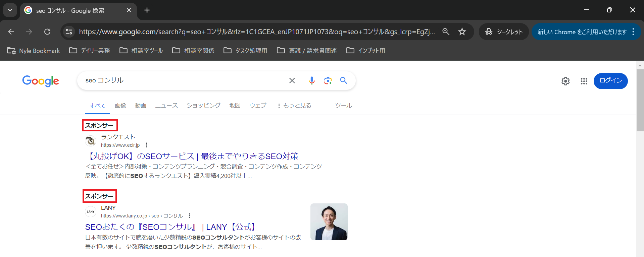Image resolution: width=644 pixels, height=257 pixels.
Task: Select text '導入実績4,200社以上' in first ad
Action: click(220, 176)
